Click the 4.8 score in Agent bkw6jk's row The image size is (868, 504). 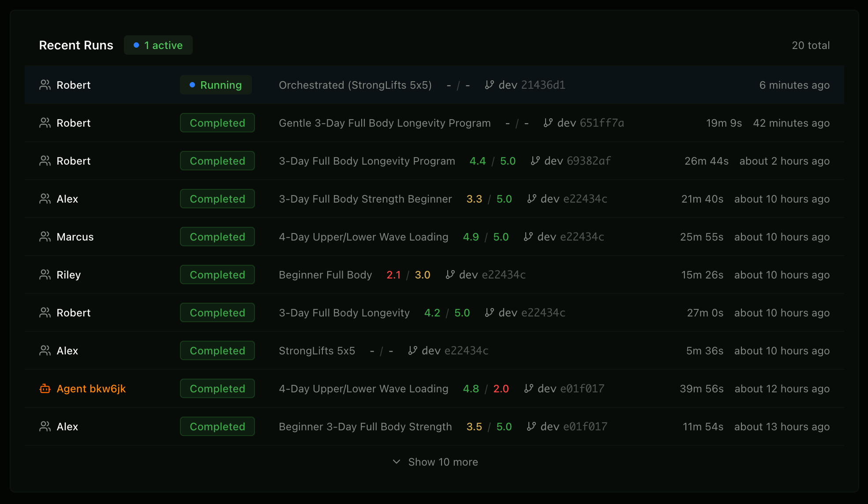pyautogui.click(x=471, y=388)
